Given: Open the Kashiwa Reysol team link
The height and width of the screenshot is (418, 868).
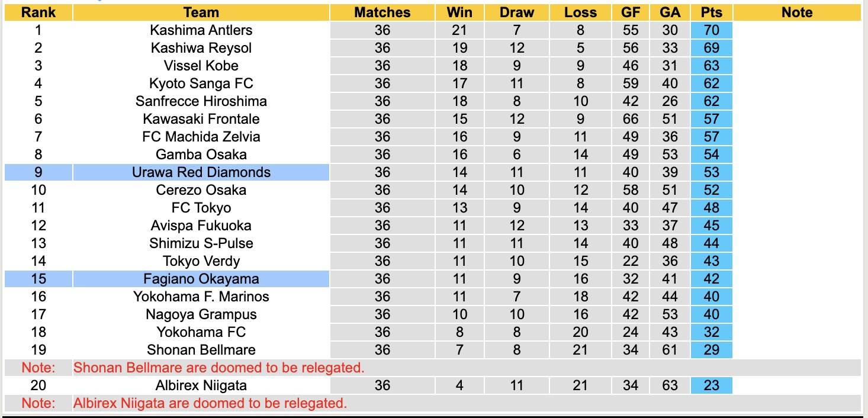Looking at the screenshot, I should (x=201, y=48).
